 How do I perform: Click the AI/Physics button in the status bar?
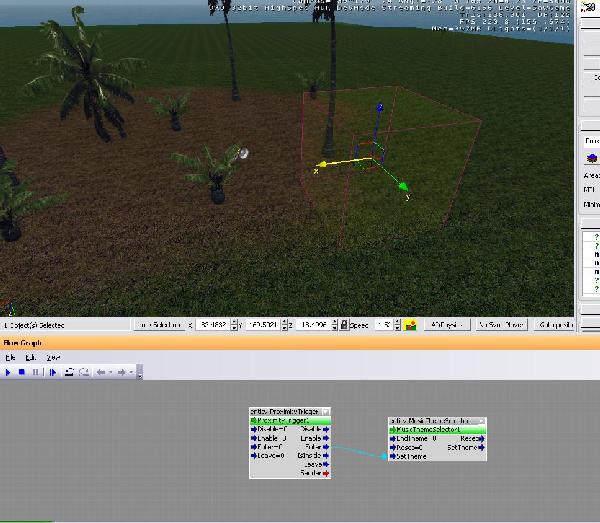tap(447, 325)
